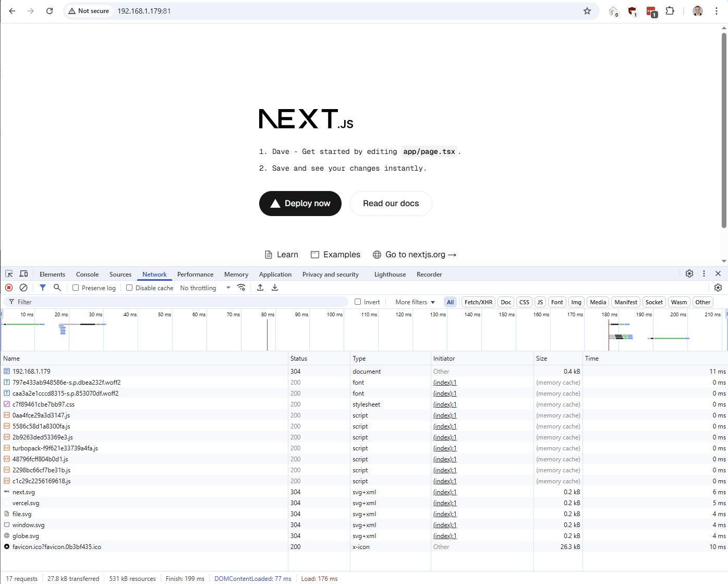The height and width of the screenshot is (584, 728).
Task: Select the inspect element picker tool
Action: click(9, 274)
